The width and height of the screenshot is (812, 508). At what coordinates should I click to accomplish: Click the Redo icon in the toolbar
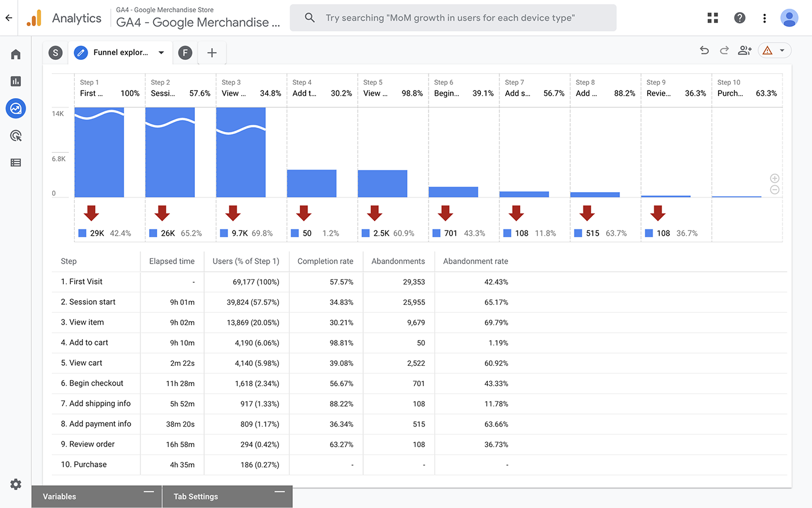point(724,51)
